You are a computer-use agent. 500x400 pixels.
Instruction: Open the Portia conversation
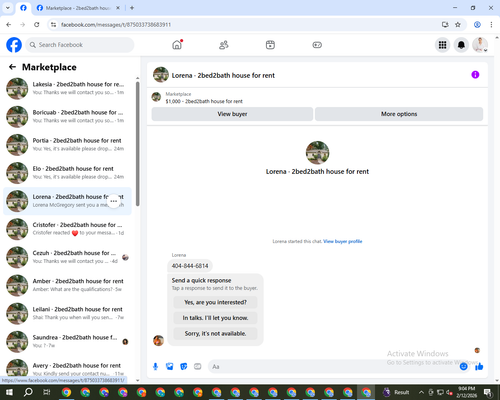67,145
